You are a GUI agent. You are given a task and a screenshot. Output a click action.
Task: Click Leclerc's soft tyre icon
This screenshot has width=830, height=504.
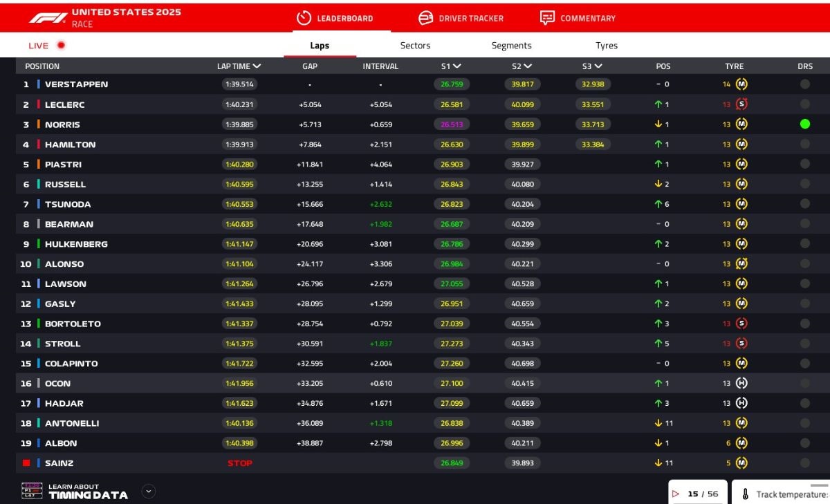tap(741, 104)
